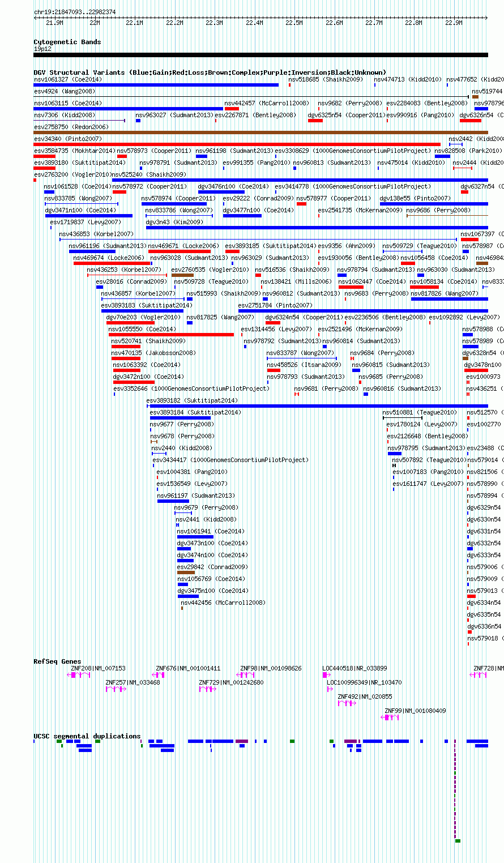Image resolution: width=504 pixels, height=863 pixels.
Task: Open esv34340 (Pinto2007) variant label
Action: coord(68,139)
